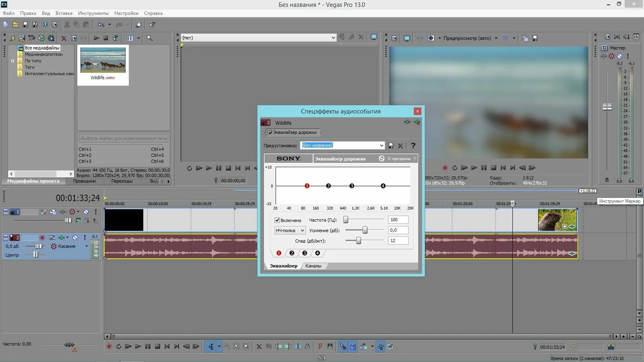This screenshot has width=644, height=362.
Task: Click the Master volume fader
Action: [x=607, y=107]
